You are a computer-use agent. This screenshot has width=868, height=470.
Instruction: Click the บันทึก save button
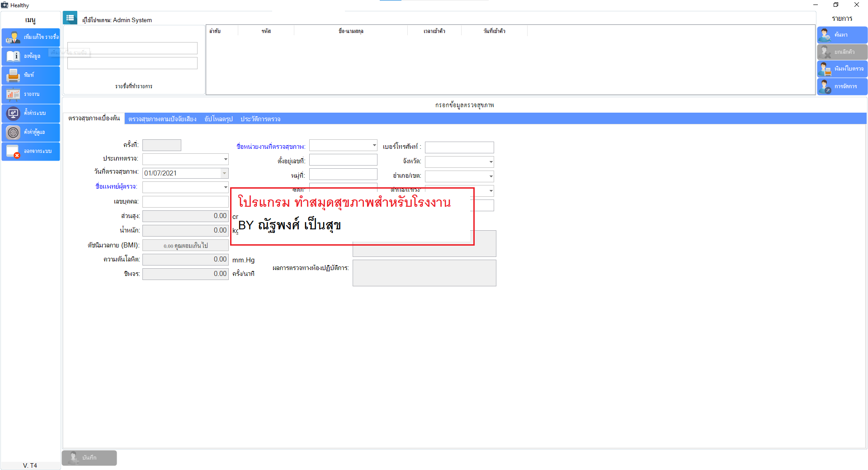90,458
